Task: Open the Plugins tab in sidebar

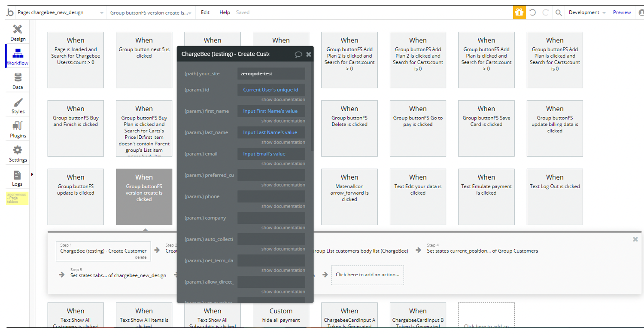Action: (18, 130)
